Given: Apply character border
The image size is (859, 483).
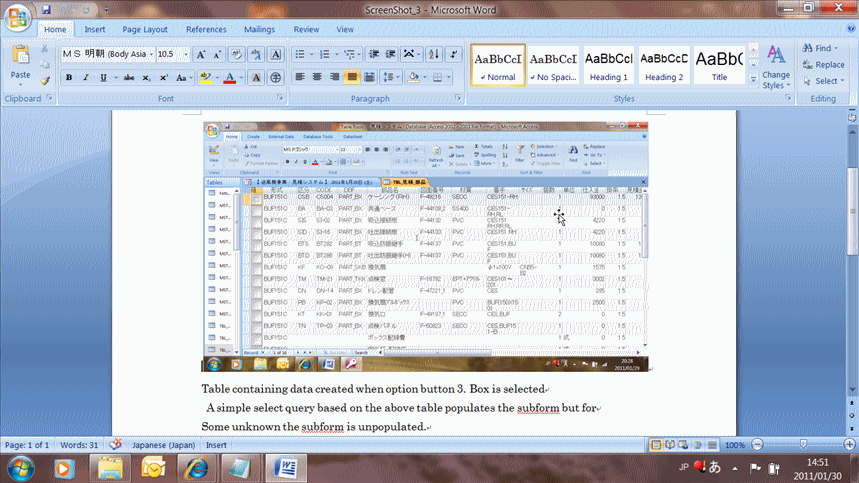Looking at the screenshot, I should pyautogui.click(x=276, y=54).
